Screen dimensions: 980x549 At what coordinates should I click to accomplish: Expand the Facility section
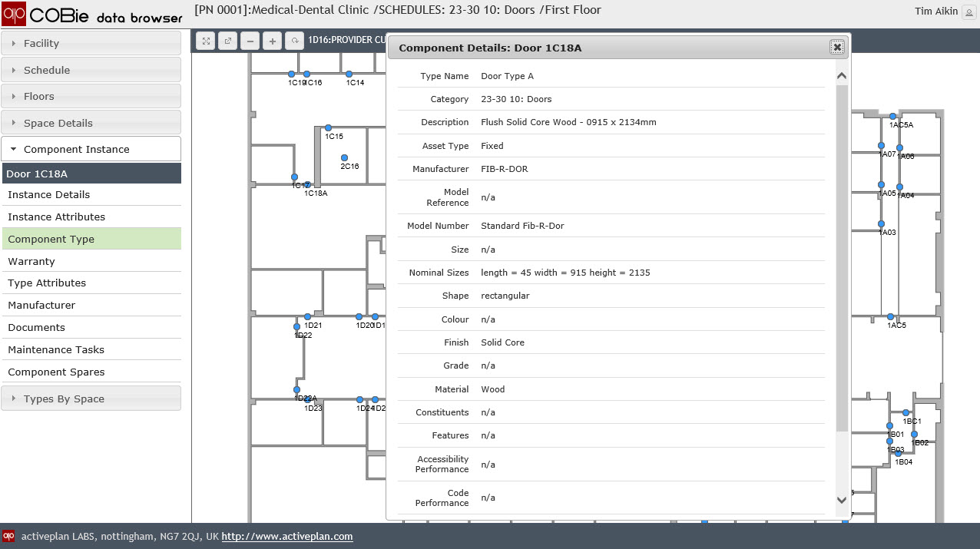click(91, 44)
